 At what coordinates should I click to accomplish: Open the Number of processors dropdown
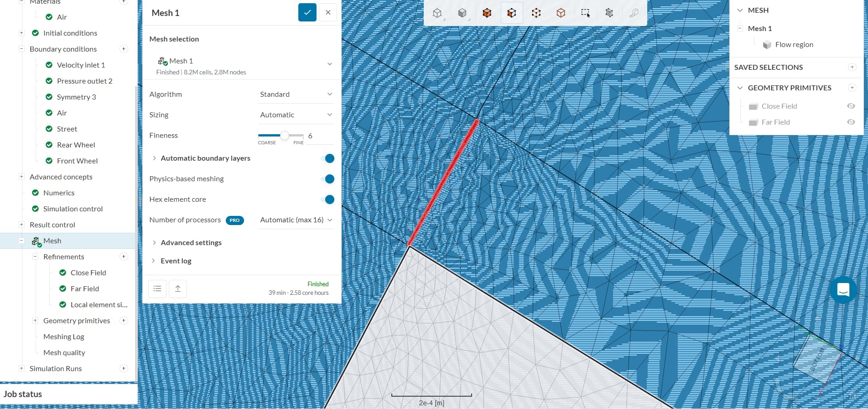tap(296, 220)
